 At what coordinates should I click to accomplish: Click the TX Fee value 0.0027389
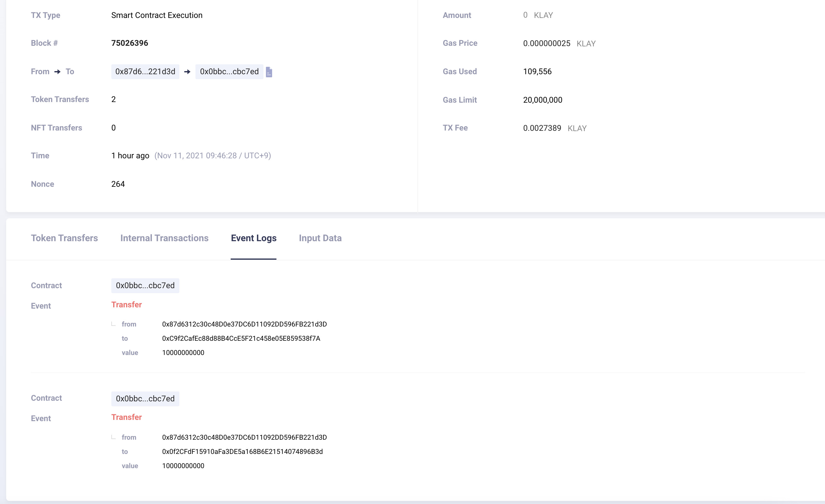pyautogui.click(x=542, y=128)
